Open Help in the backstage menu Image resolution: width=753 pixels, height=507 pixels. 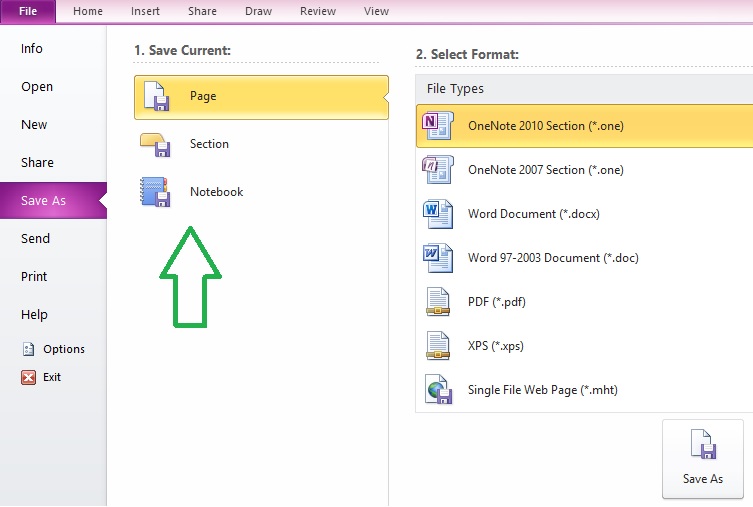click(x=34, y=314)
